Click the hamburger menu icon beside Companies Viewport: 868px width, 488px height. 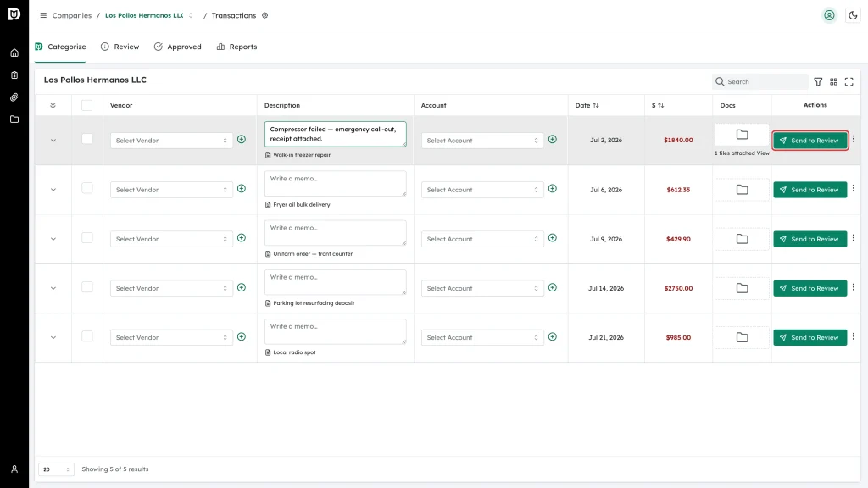click(x=43, y=15)
